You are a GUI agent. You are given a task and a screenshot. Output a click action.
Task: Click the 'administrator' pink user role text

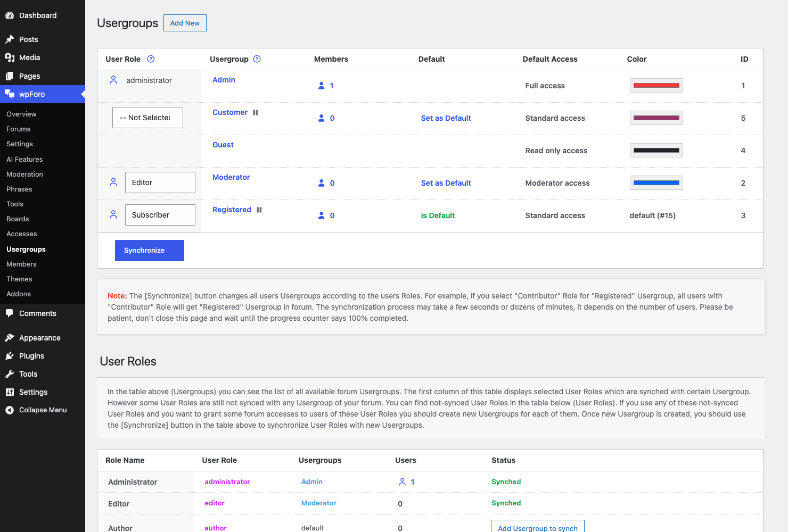(227, 482)
